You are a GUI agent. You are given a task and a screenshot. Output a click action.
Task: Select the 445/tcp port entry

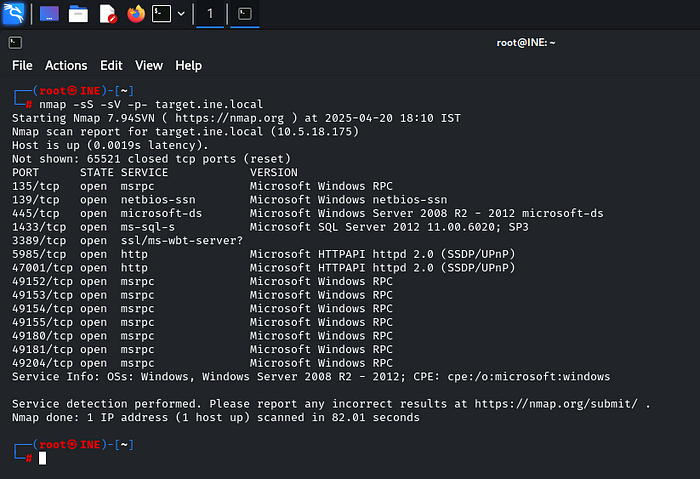point(35,213)
